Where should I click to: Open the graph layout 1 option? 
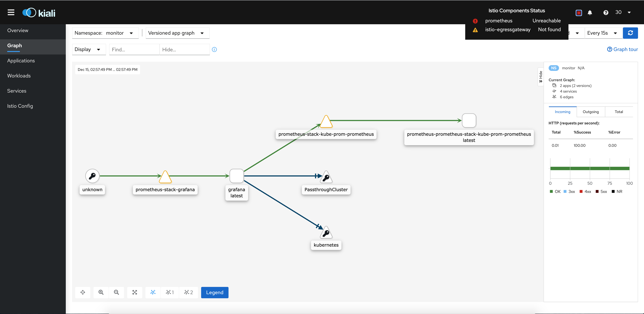[x=170, y=292]
